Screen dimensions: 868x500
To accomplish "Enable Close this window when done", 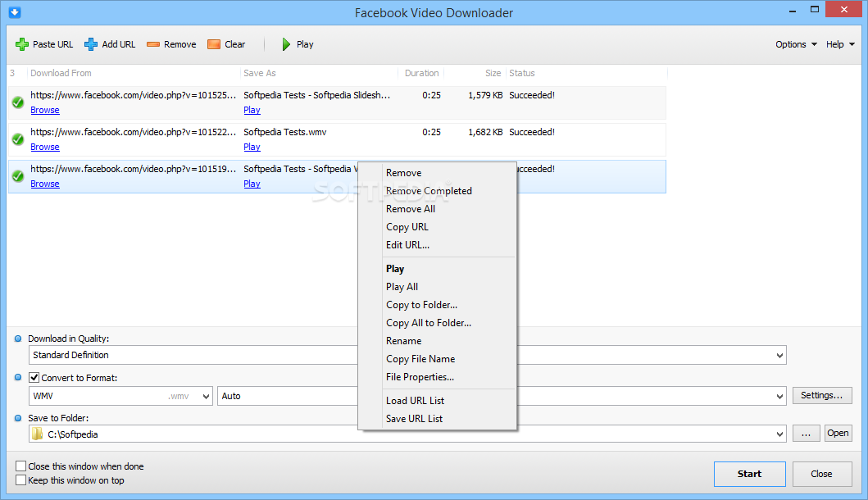I will pyautogui.click(x=21, y=466).
